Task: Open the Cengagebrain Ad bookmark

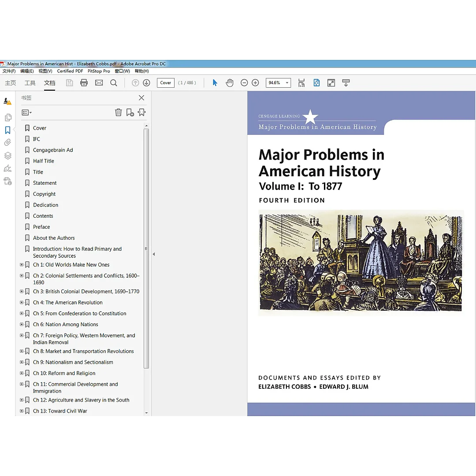Action: 53,150
